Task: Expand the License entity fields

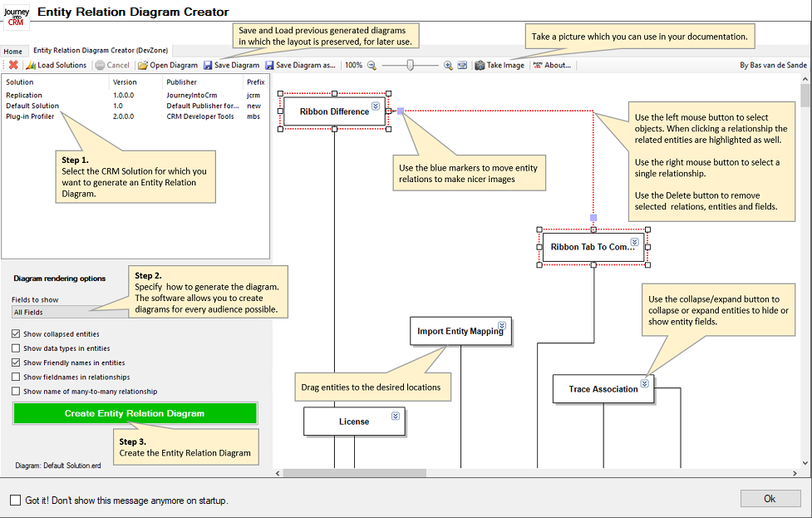Action: [396, 416]
